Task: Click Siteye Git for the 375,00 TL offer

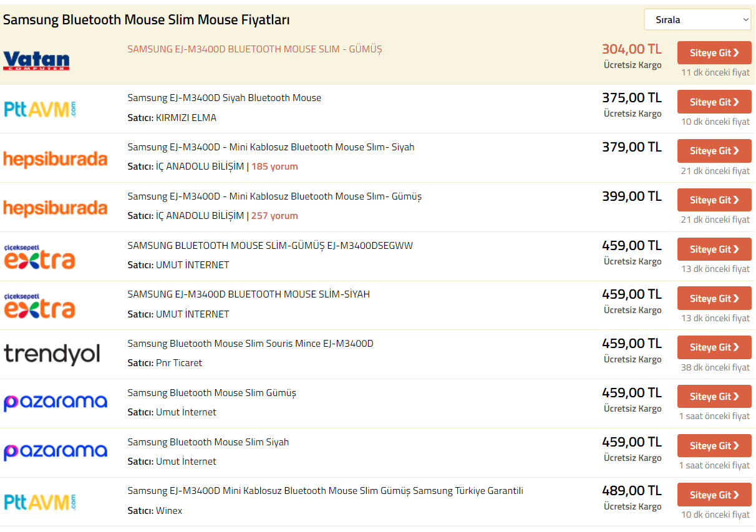Action: pyautogui.click(x=714, y=102)
